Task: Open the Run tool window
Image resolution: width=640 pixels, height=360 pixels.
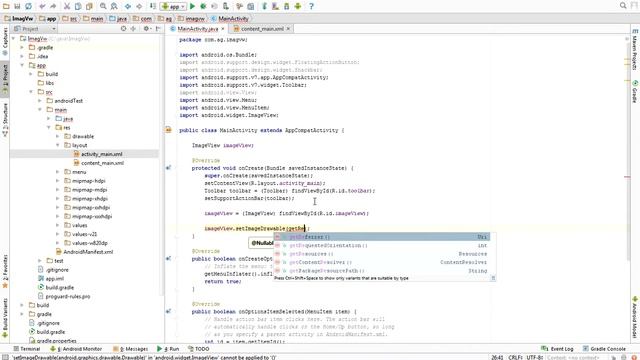Action: [168, 349]
